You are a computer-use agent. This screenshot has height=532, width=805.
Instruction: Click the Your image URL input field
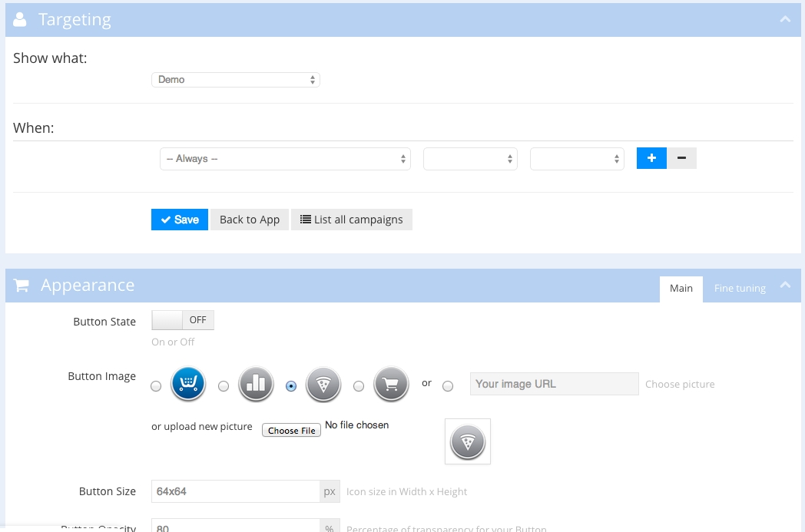pos(554,384)
